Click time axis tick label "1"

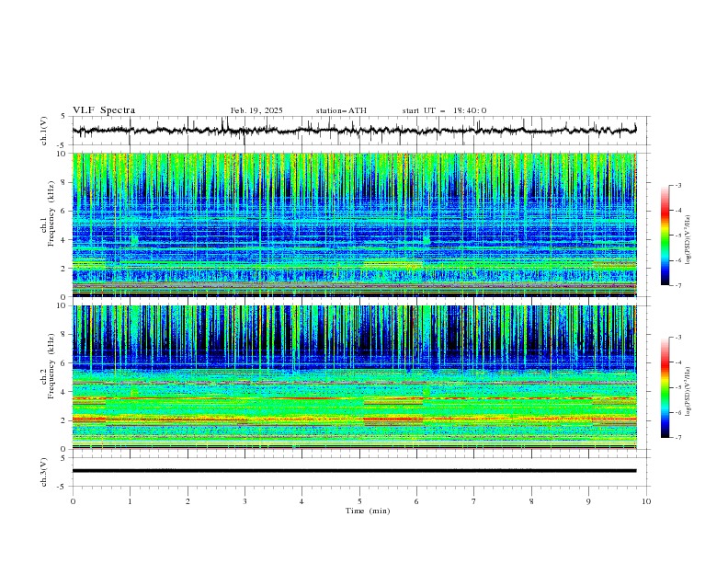[130, 501]
